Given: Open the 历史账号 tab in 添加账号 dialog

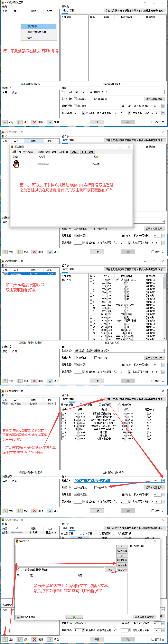Looking at the screenshot, I should (x=63, y=152).
